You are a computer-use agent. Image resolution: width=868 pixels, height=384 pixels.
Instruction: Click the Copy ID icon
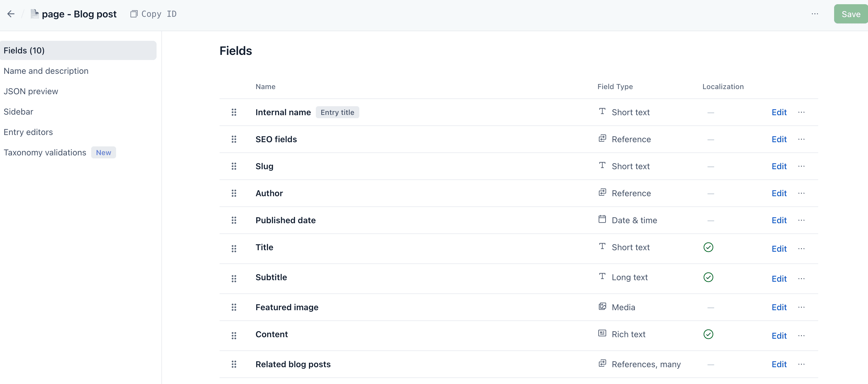pos(134,14)
